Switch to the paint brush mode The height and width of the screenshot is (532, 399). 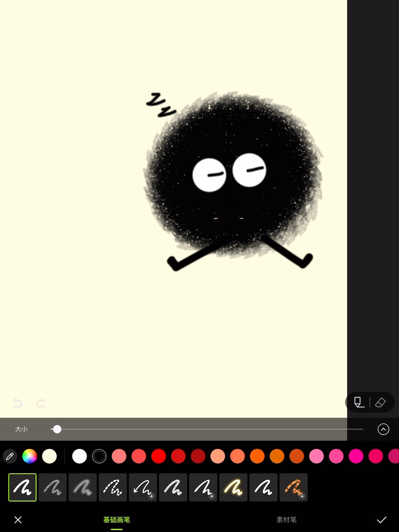pos(359,402)
